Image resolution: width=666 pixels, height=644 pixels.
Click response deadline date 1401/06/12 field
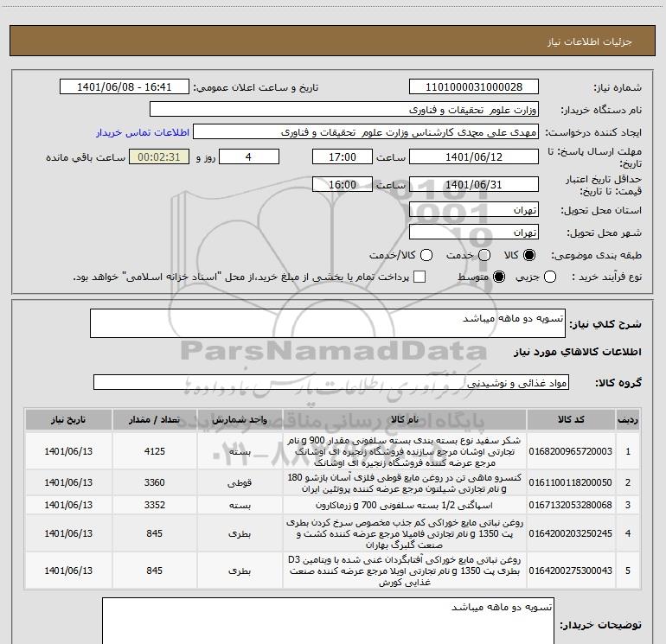[474, 157]
